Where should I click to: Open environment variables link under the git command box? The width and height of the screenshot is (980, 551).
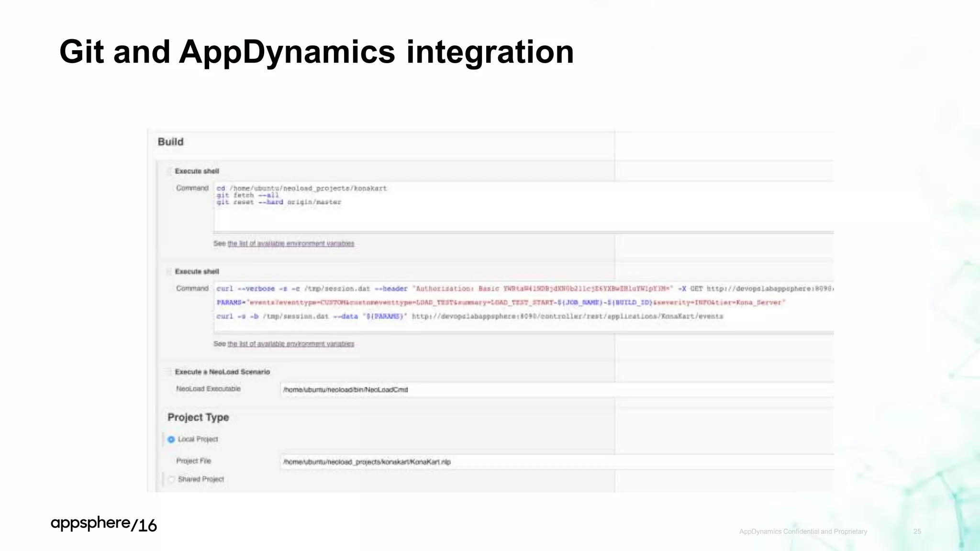291,243
